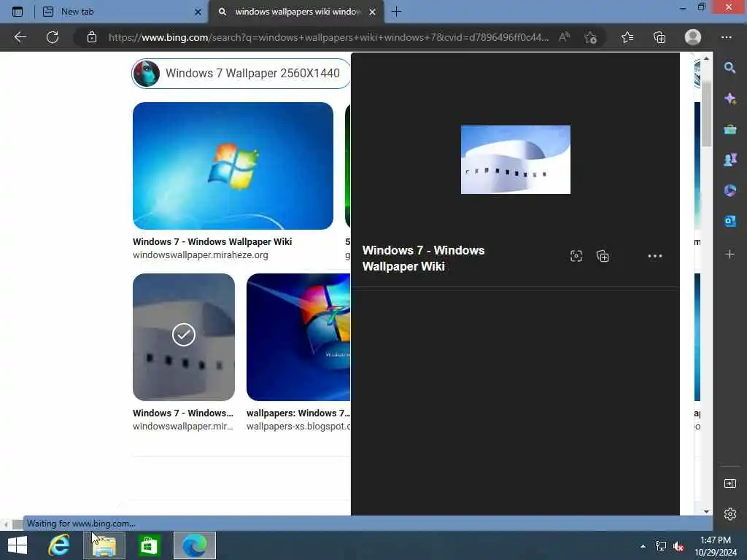Open more options in image panel
747x560 pixels.
(655, 256)
